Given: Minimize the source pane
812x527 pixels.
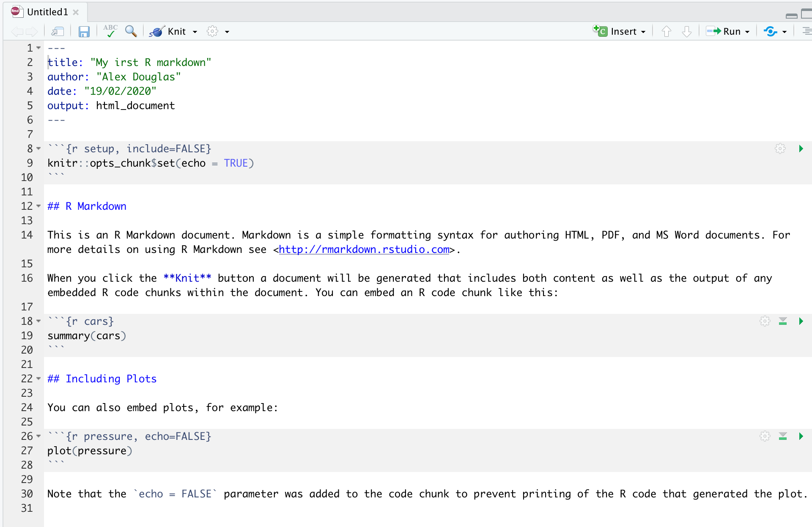Looking at the screenshot, I should [x=792, y=16].
